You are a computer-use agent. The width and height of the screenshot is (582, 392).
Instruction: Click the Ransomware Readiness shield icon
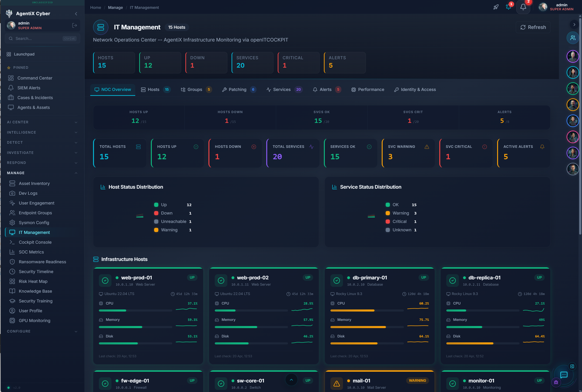(x=12, y=262)
